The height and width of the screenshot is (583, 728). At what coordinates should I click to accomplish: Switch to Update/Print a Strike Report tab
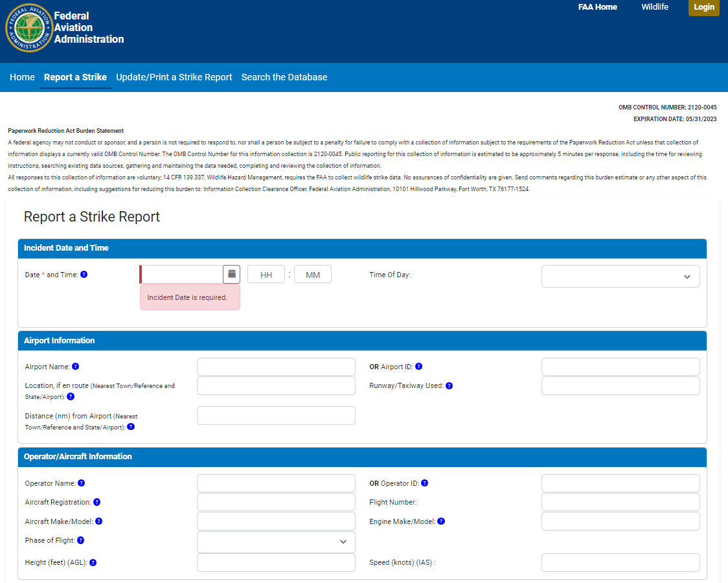[174, 77]
